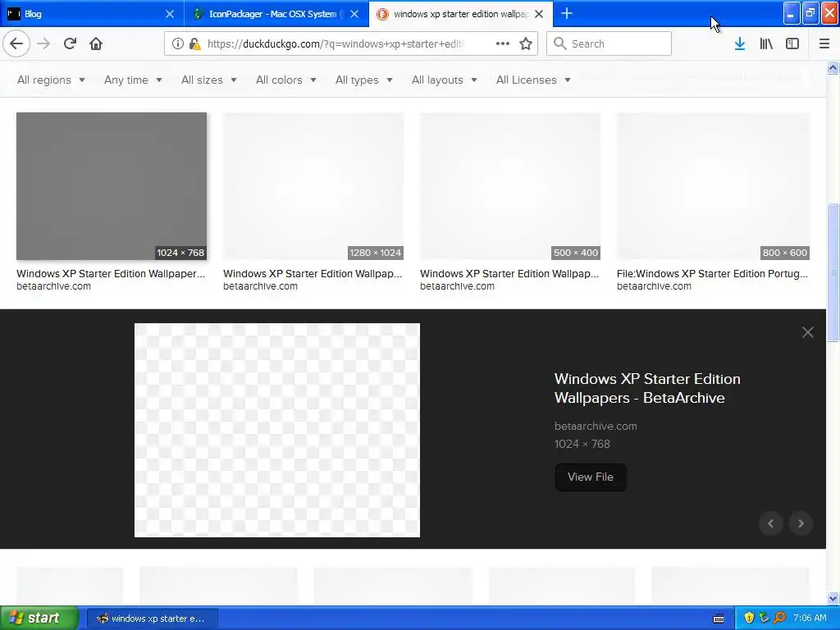Toggle the browser sidebar

click(792, 43)
